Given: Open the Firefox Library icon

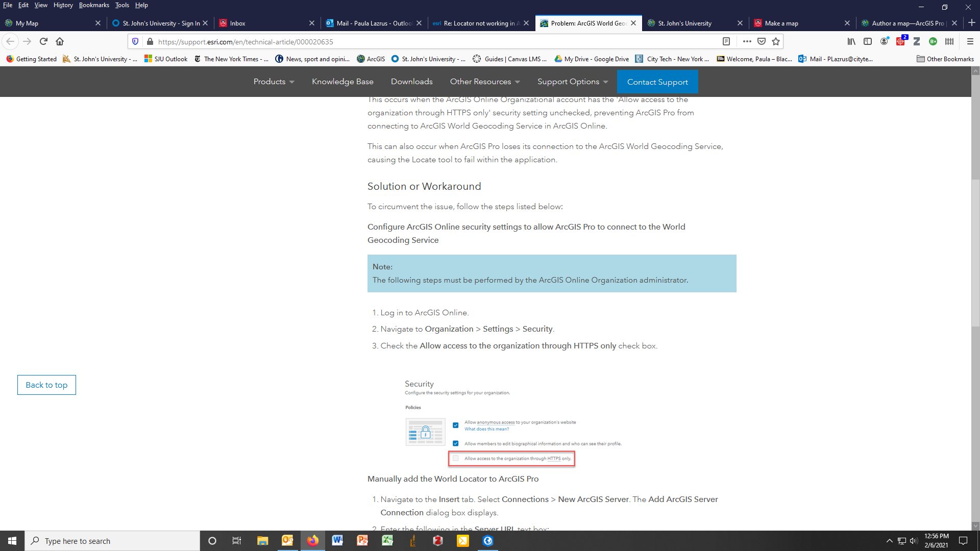Looking at the screenshot, I should tap(851, 42).
